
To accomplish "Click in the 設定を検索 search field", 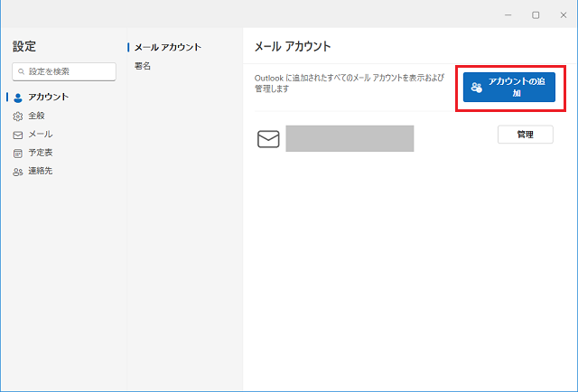I will 64,71.
